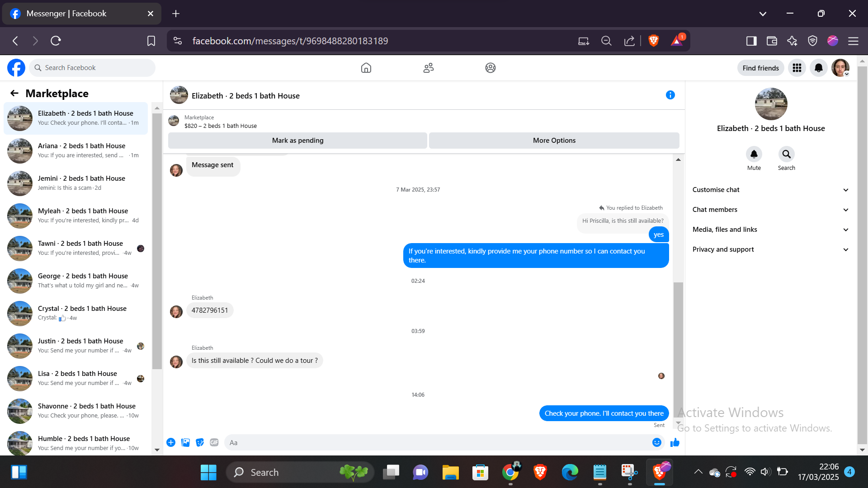Go to the Home feed icon
The image size is (868, 488).
[x=366, y=68]
